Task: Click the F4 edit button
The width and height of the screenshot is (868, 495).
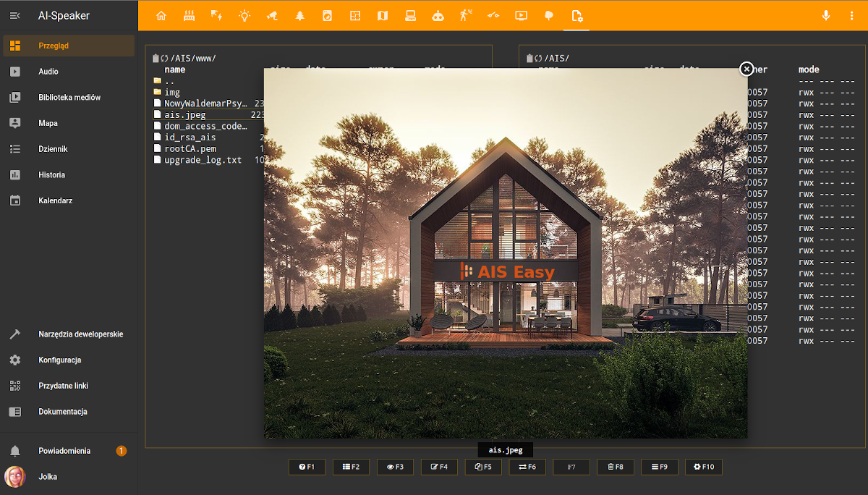Action: (439, 467)
